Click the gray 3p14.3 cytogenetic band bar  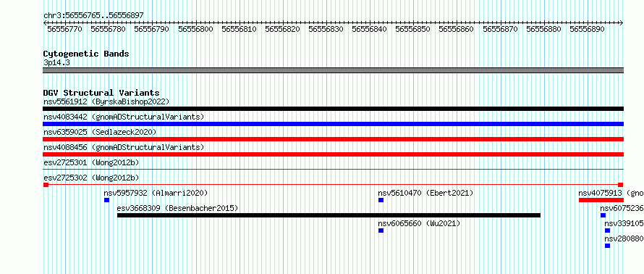(x=333, y=70)
